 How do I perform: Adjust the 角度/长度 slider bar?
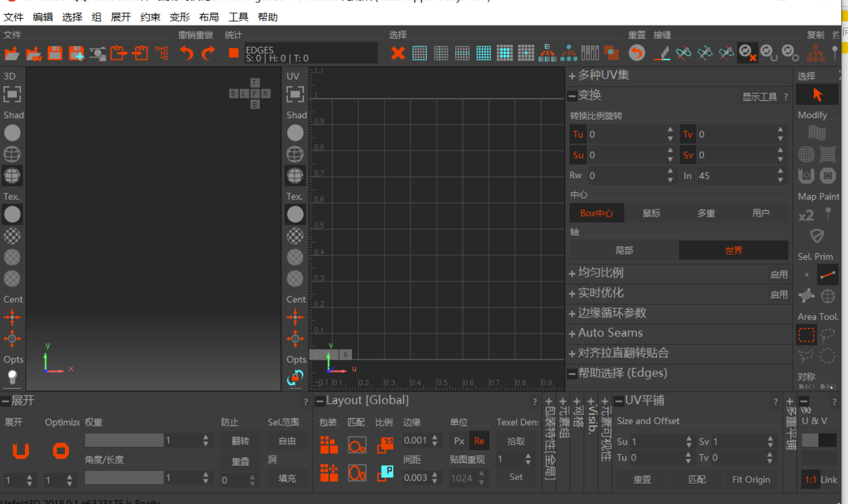coord(124,477)
